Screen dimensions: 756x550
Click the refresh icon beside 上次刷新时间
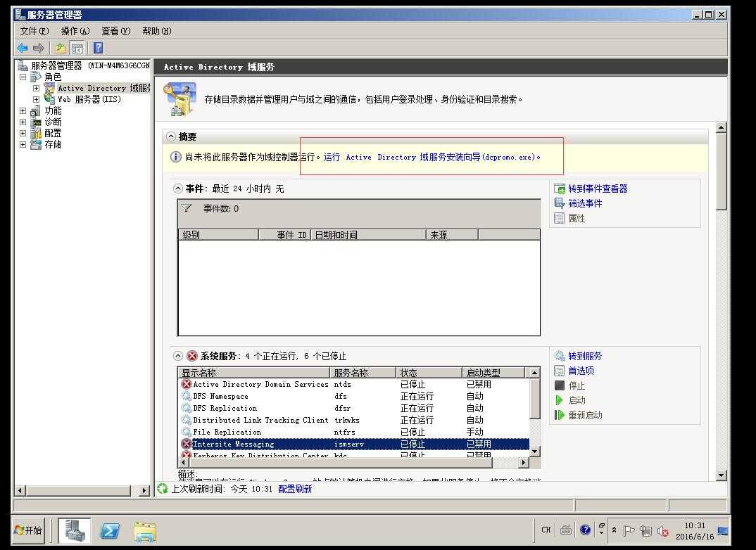[163, 489]
